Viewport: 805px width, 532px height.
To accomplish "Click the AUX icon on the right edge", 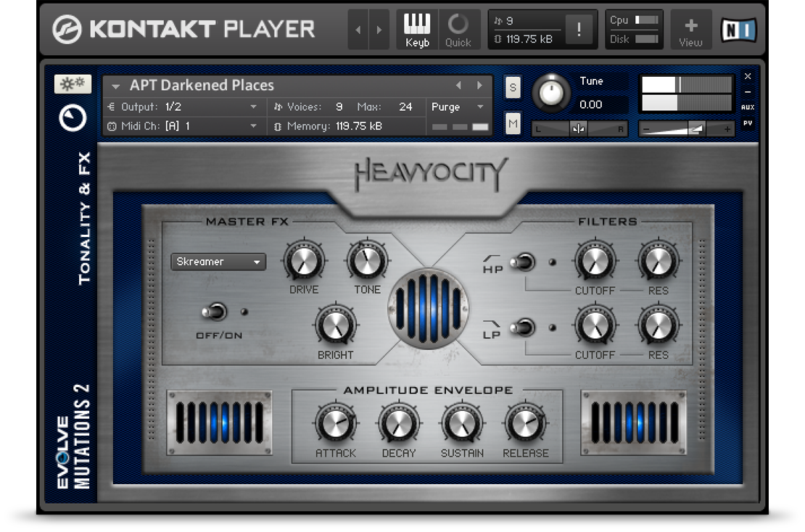I will click(x=748, y=106).
